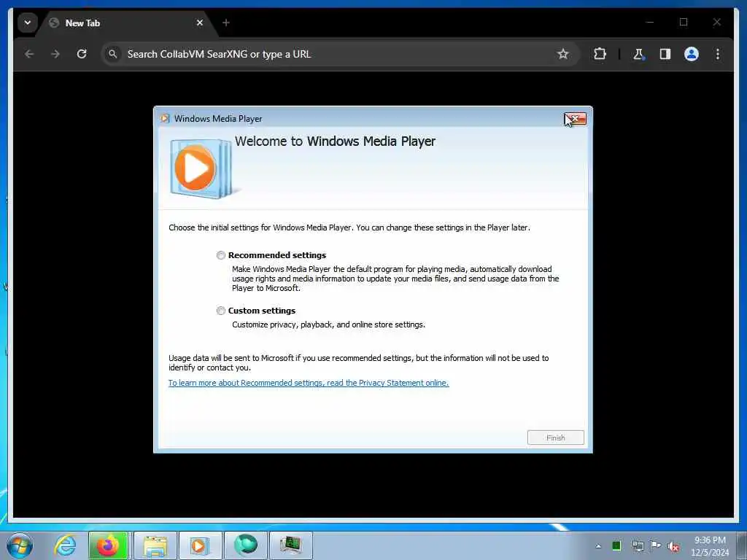Viewport: 747px width, 560px height.
Task: Open the computer monitor taskbar application
Action: 290,545
